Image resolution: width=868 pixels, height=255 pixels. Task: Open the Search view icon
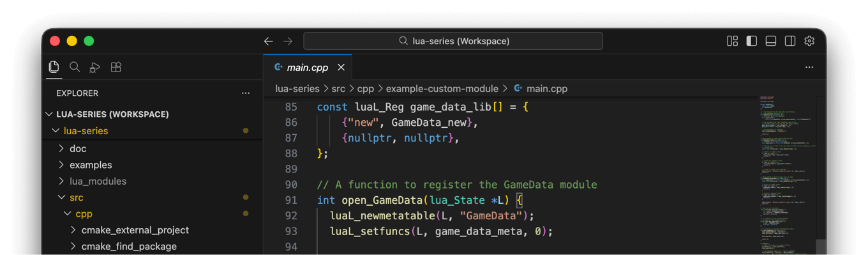[75, 67]
